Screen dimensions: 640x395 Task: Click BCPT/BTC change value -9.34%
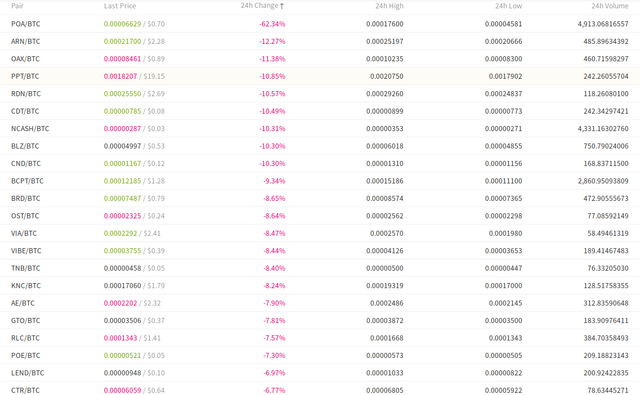[x=274, y=181]
